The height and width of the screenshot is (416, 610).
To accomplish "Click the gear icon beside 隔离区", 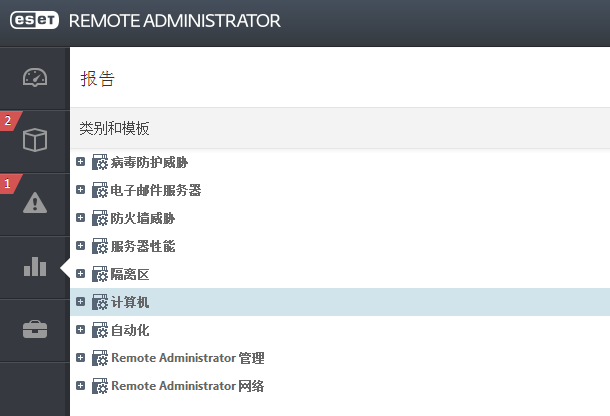I will [100, 274].
